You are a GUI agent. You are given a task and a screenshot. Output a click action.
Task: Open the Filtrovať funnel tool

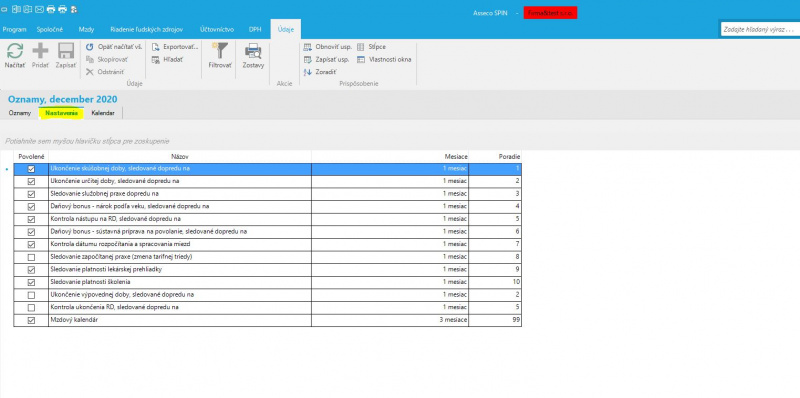220,51
